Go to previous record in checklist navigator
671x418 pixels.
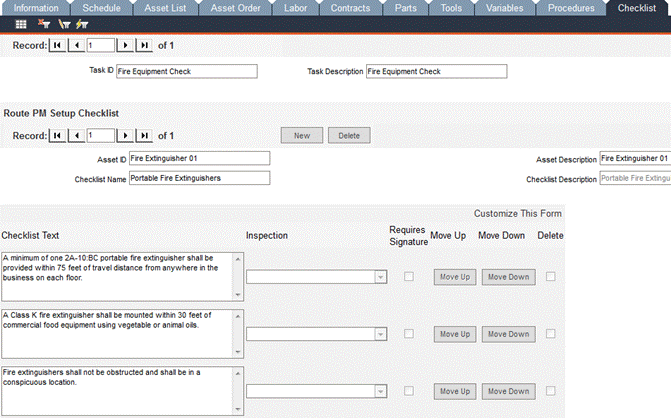click(x=76, y=135)
